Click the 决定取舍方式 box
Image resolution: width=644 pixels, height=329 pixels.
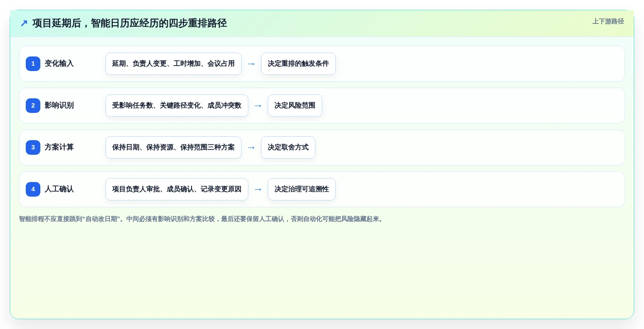[x=288, y=147]
